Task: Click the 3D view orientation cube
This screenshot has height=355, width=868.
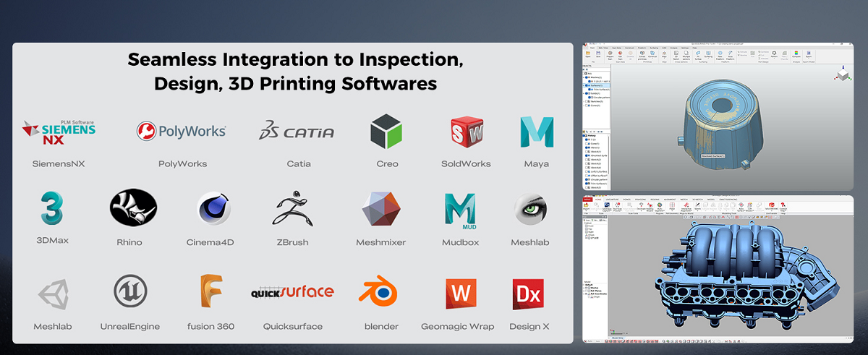Action: tap(841, 75)
